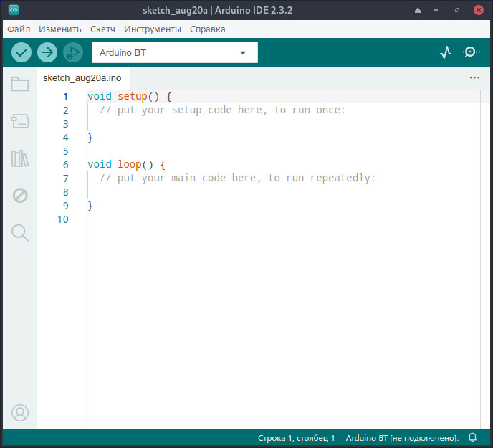Expand the Arduino BT board selector

coord(175,52)
